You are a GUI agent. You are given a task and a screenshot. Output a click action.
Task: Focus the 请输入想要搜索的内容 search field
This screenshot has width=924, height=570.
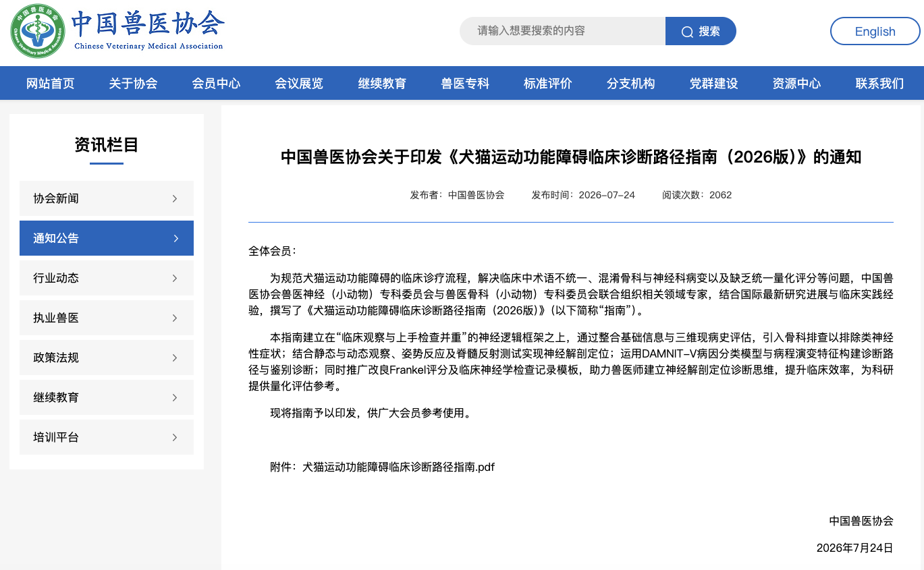click(563, 31)
